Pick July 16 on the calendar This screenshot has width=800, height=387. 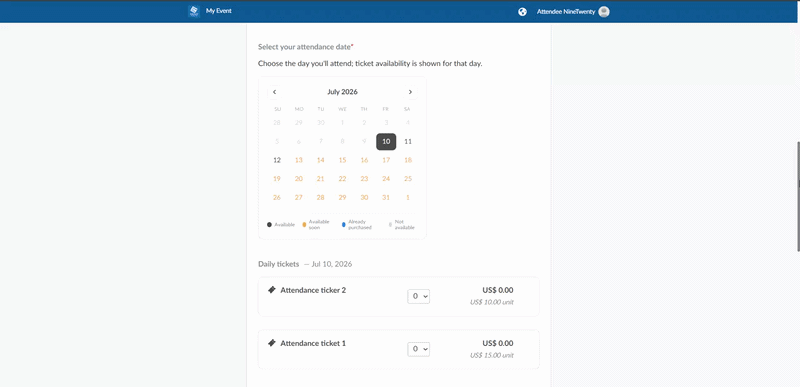pos(364,160)
